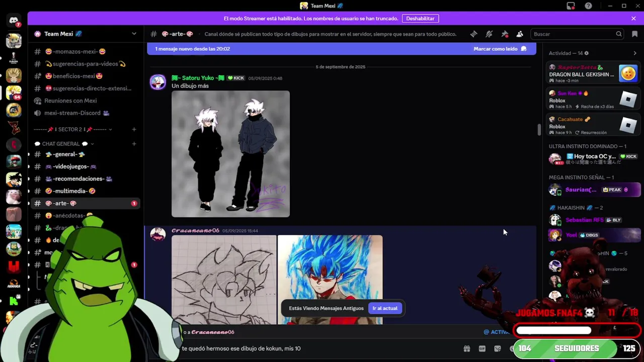
Task: Open Team Mexi server dropdown menu
Action: [x=134, y=34]
